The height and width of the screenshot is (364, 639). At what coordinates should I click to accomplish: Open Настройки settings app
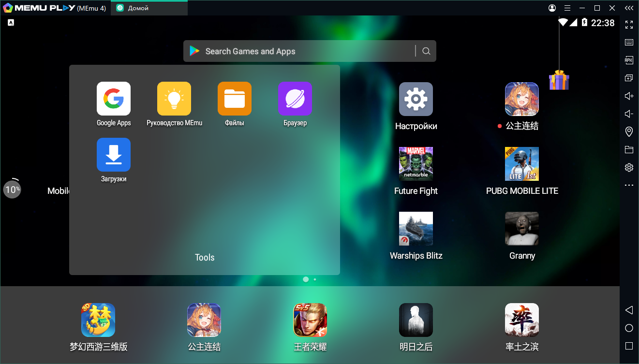coord(416,99)
